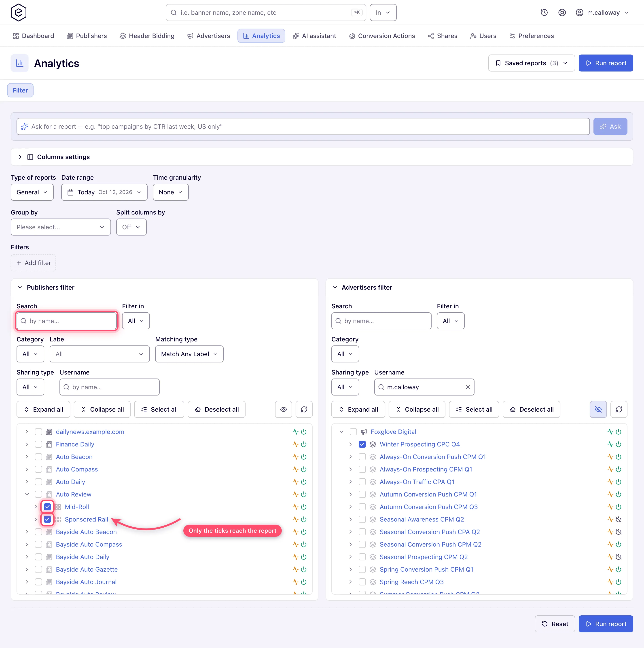The height and width of the screenshot is (648, 644).
Task: Click Select all in Publishers filter
Action: 159,409
